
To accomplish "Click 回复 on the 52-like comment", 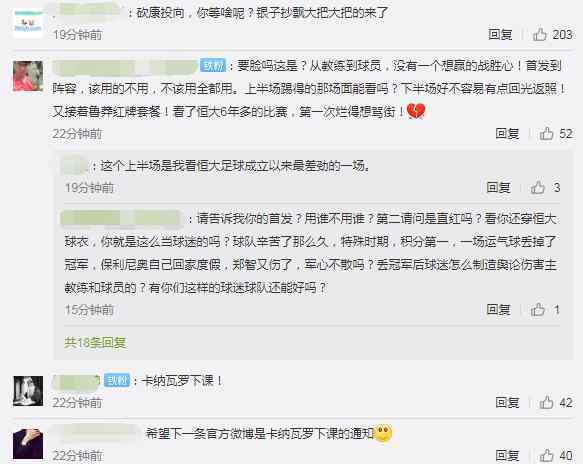I will point(507,133).
